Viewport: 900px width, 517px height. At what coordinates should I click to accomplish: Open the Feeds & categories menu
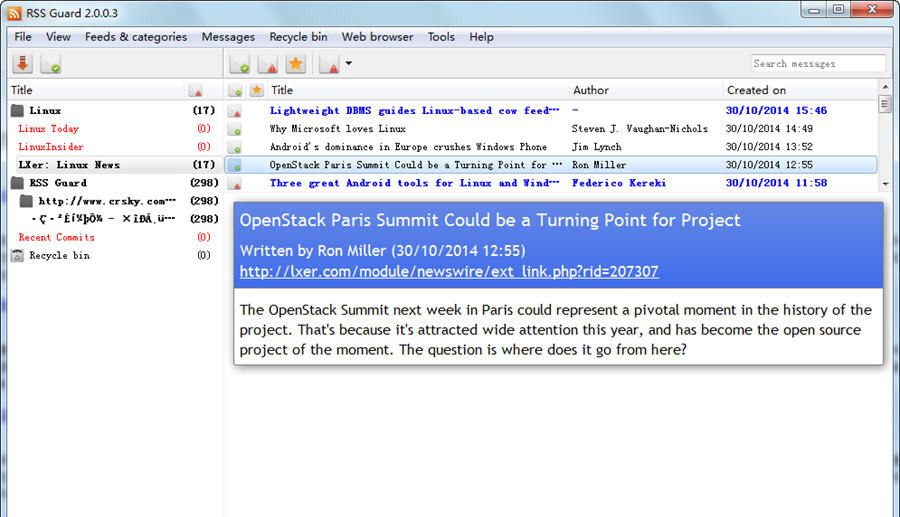pos(136,37)
